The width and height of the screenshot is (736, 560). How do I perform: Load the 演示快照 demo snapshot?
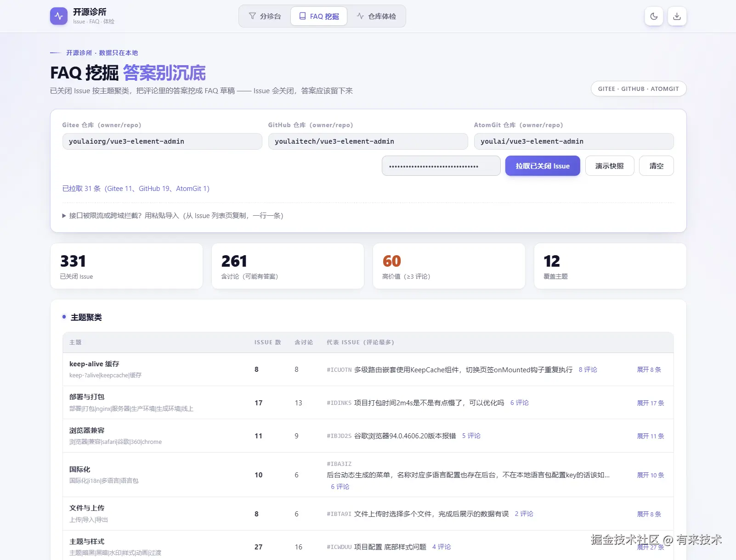610,166
